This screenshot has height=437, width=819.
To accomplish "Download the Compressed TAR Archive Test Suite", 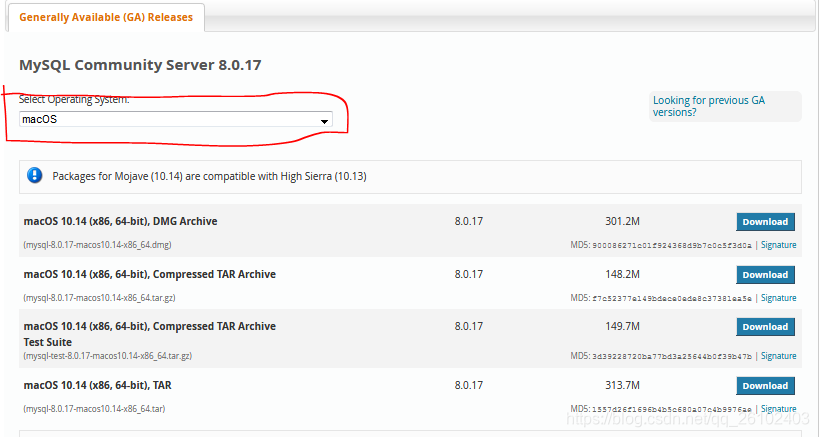I will click(x=765, y=327).
